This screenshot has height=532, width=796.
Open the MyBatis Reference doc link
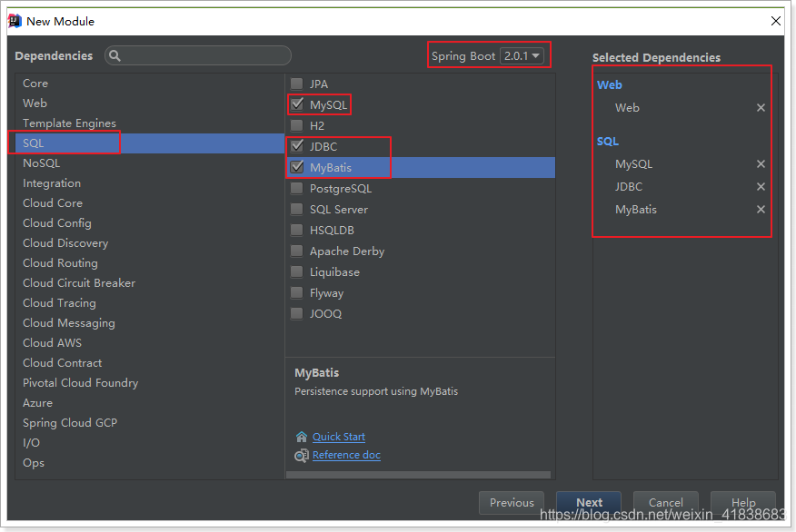346,455
